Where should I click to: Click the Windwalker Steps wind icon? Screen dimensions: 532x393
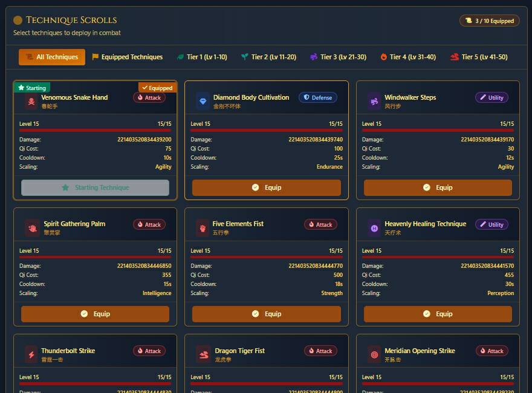pos(374,101)
